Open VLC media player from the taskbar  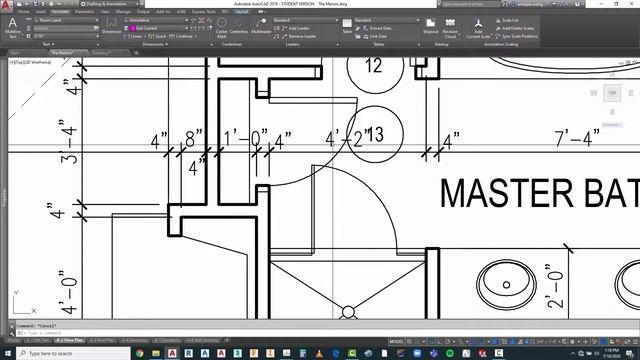pyautogui.click(x=319, y=353)
